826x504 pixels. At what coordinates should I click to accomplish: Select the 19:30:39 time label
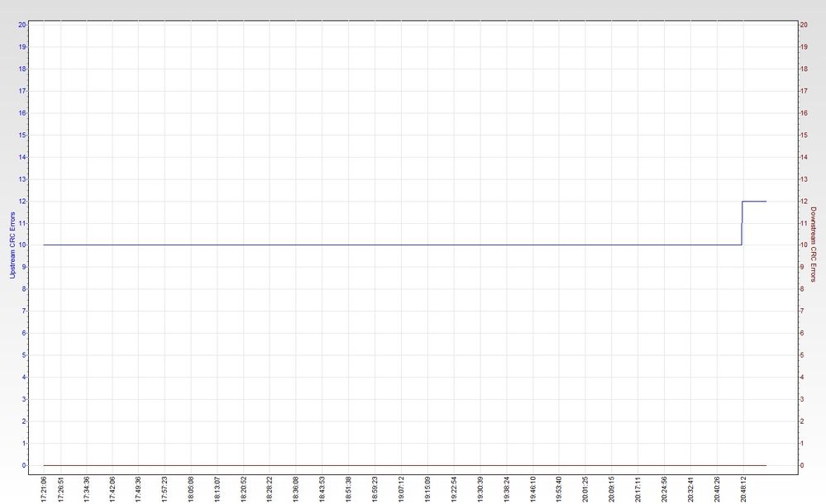[x=480, y=490]
